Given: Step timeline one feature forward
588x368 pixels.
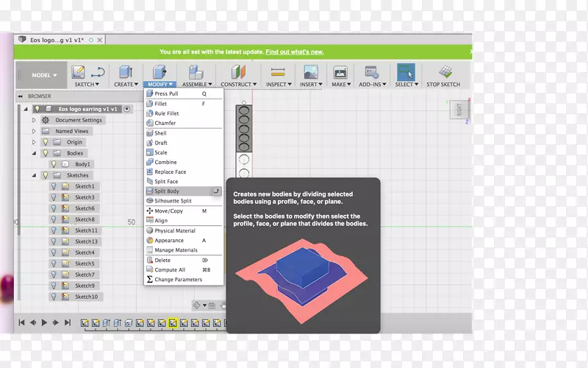Looking at the screenshot, I should click(x=56, y=322).
